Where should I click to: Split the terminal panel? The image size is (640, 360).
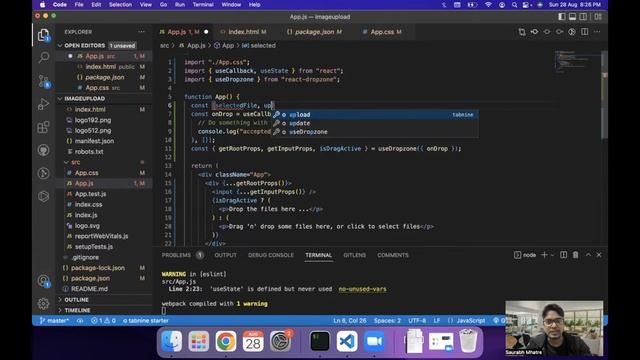563,255
